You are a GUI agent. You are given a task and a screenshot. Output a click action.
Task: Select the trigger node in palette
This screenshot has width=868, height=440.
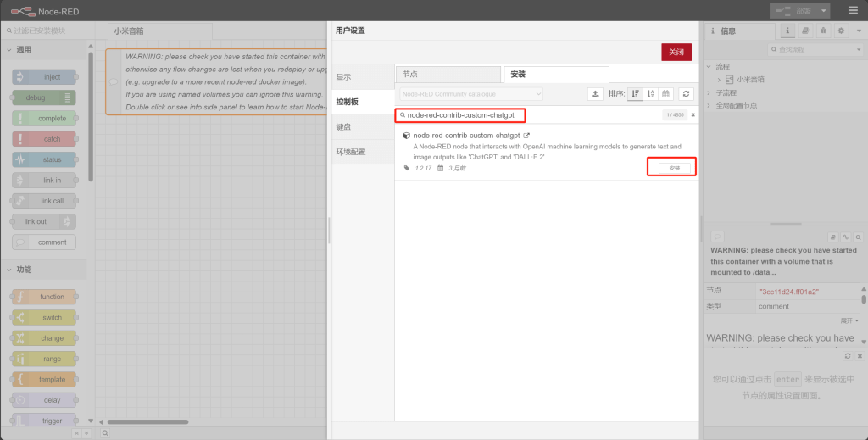tap(44, 420)
